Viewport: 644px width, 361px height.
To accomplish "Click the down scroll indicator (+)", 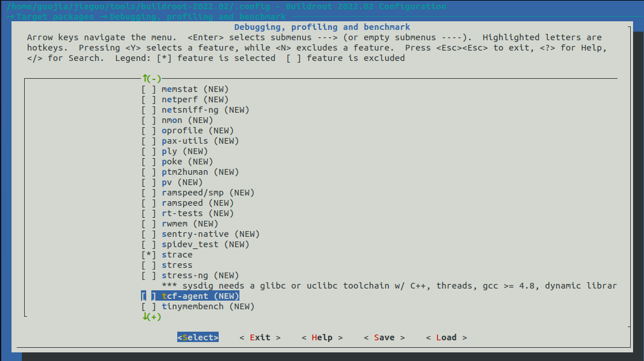I will click(150, 316).
